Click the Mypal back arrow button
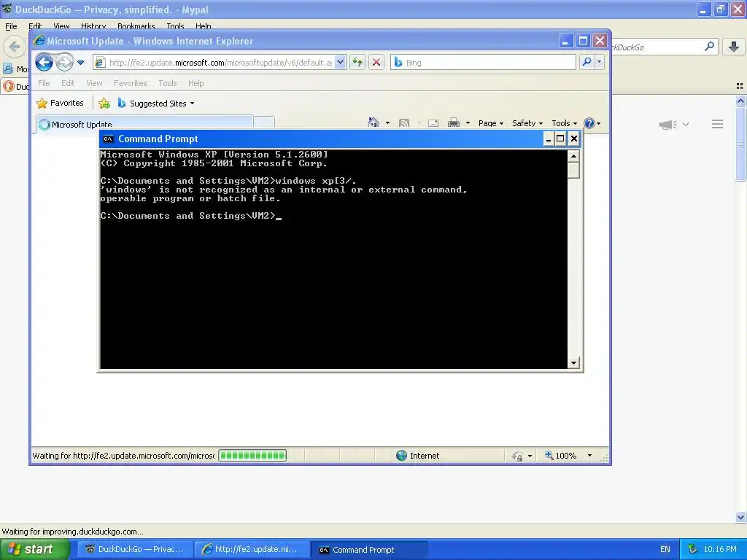747x560 pixels. point(15,47)
